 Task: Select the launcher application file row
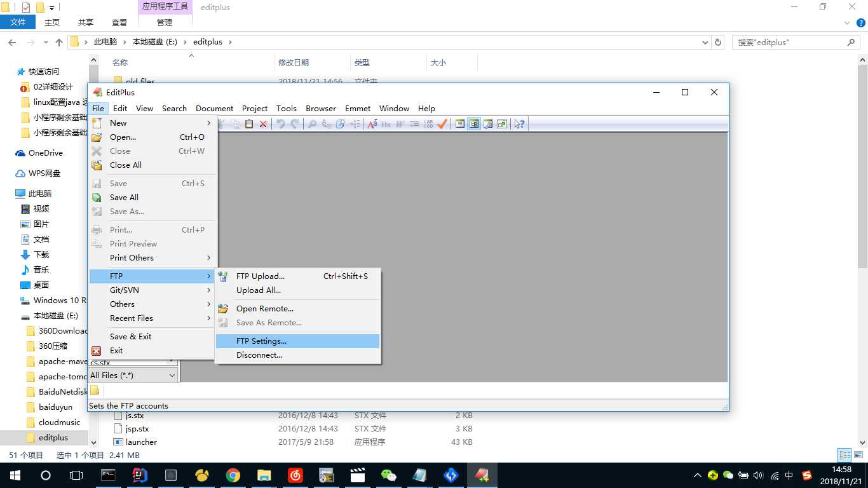click(x=292, y=442)
